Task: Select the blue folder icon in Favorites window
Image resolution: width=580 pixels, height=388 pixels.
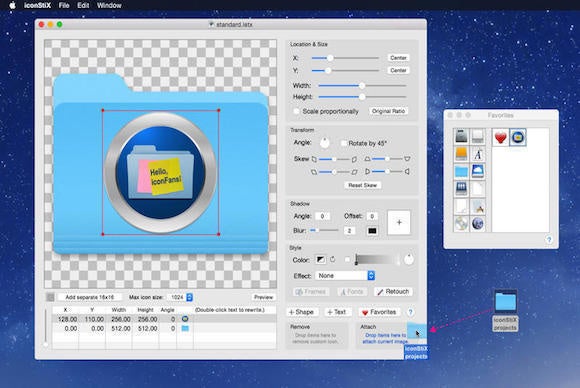Action: [461, 171]
